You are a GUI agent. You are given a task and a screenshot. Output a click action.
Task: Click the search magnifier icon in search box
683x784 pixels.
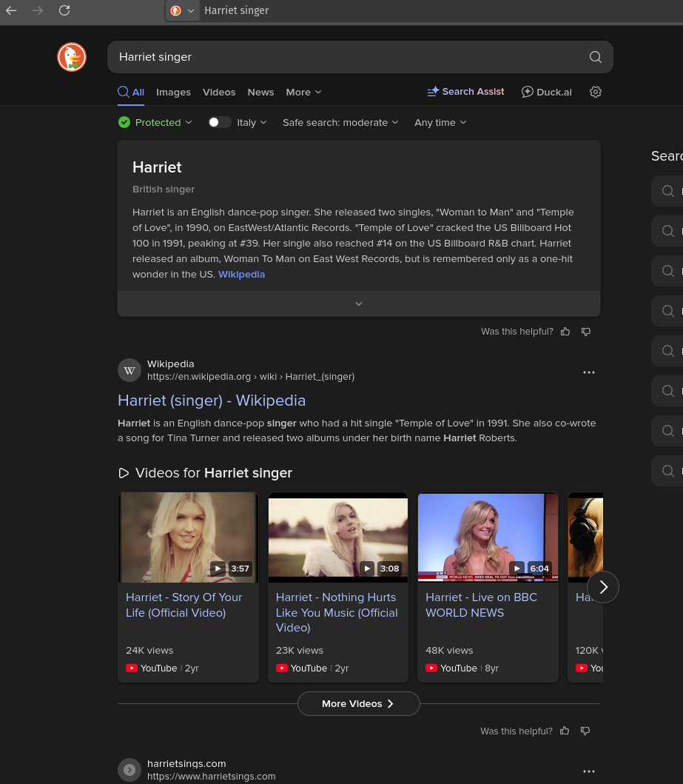(595, 57)
